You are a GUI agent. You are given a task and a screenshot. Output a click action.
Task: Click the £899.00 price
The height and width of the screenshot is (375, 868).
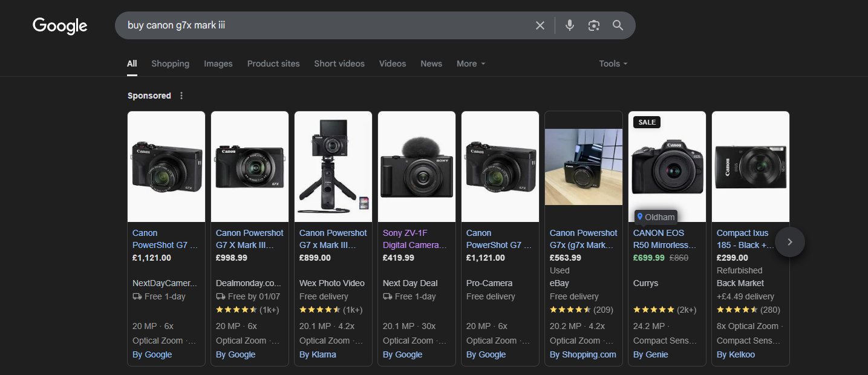[x=315, y=258]
